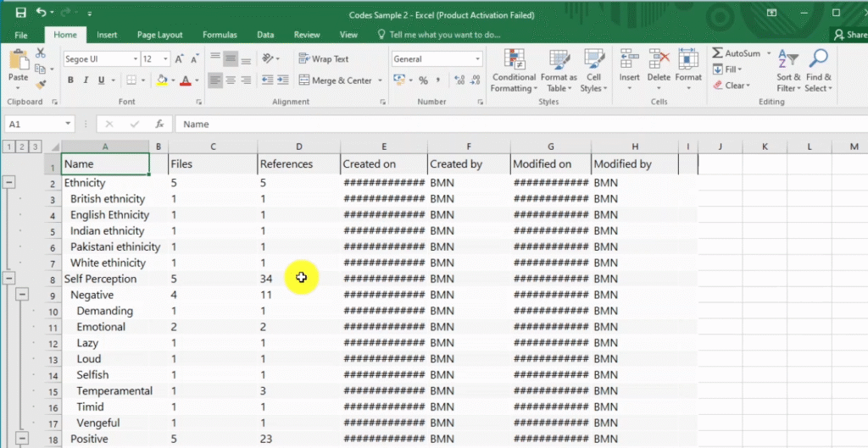The height and width of the screenshot is (448, 868).
Task: Open the font name dropdown showing Segoe UI
Action: 135,59
